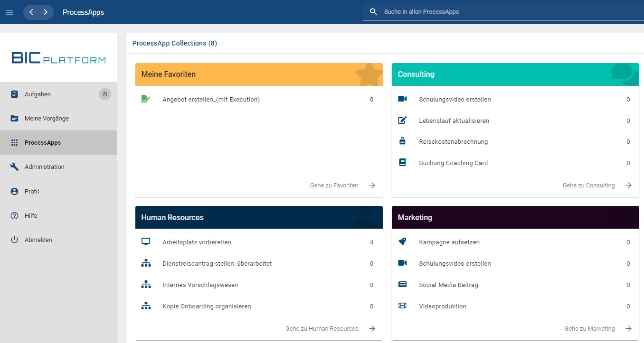Click the Social Media Beitrag list icon
Image resolution: width=644 pixels, height=343 pixels.
pos(402,285)
